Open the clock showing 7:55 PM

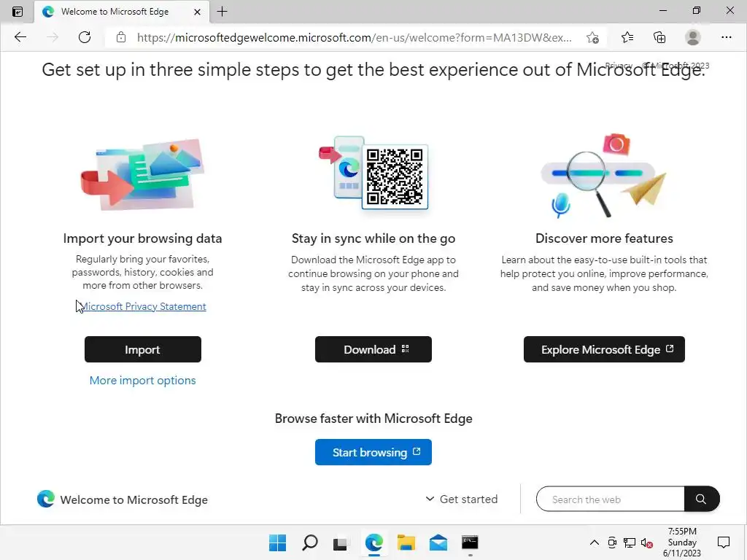(682, 542)
